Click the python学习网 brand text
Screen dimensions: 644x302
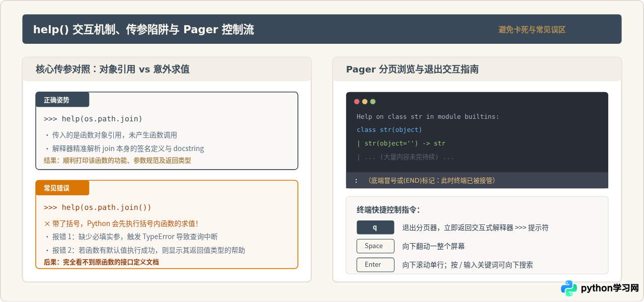(610, 288)
